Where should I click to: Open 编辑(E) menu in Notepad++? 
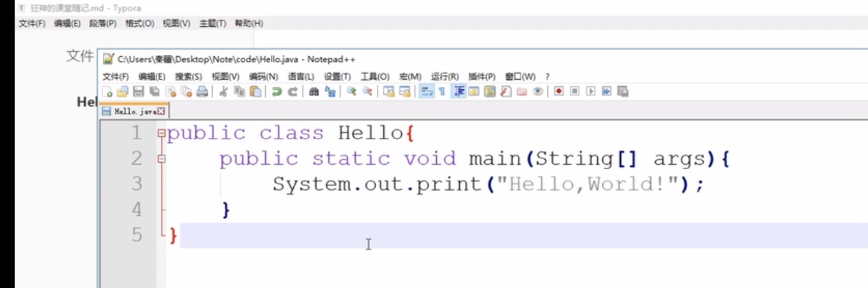click(x=152, y=76)
